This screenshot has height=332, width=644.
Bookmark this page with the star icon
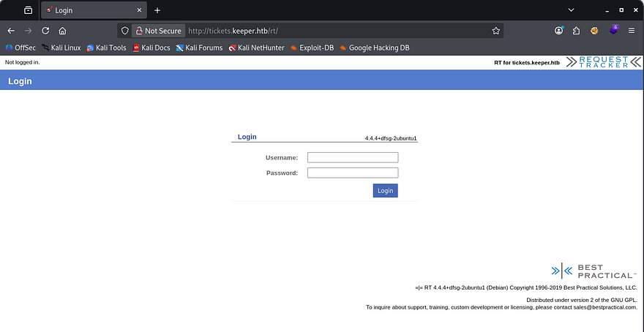click(x=495, y=31)
